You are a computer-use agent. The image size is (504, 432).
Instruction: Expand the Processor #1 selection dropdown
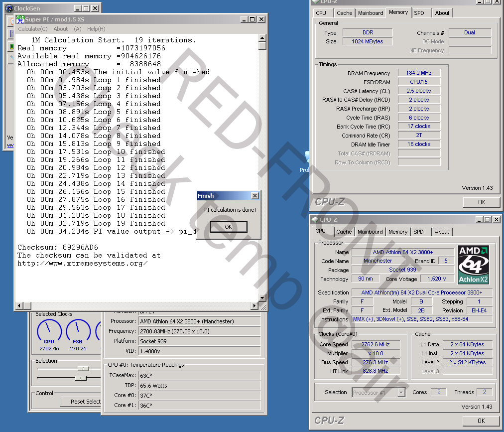(x=401, y=393)
